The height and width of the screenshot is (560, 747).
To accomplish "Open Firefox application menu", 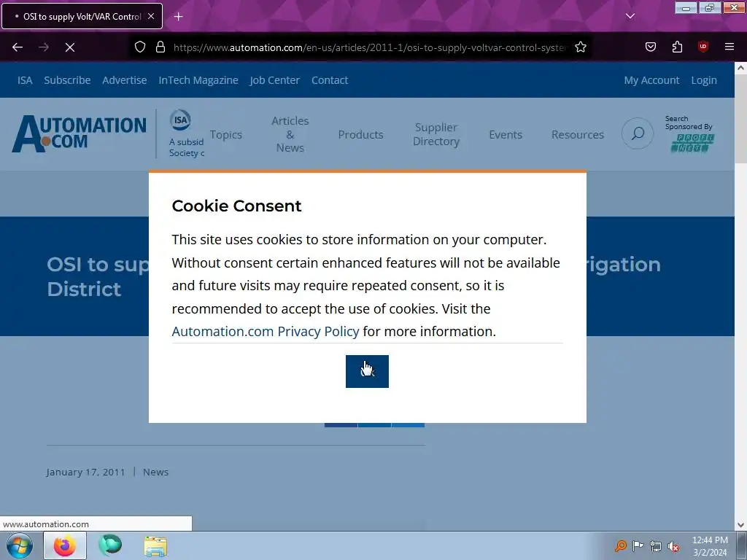I will [729, 47].
